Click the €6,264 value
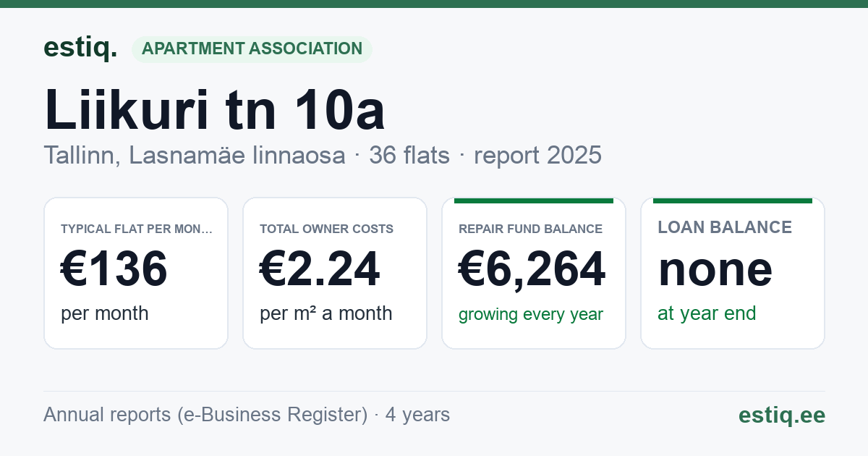The width and height of the screenshot is (868, 456). (532, 269)
